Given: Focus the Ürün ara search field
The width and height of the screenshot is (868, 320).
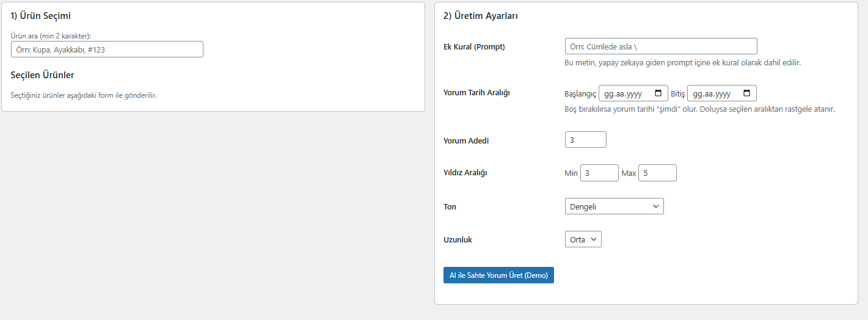Looking at the screenshot, I should 107,49.
